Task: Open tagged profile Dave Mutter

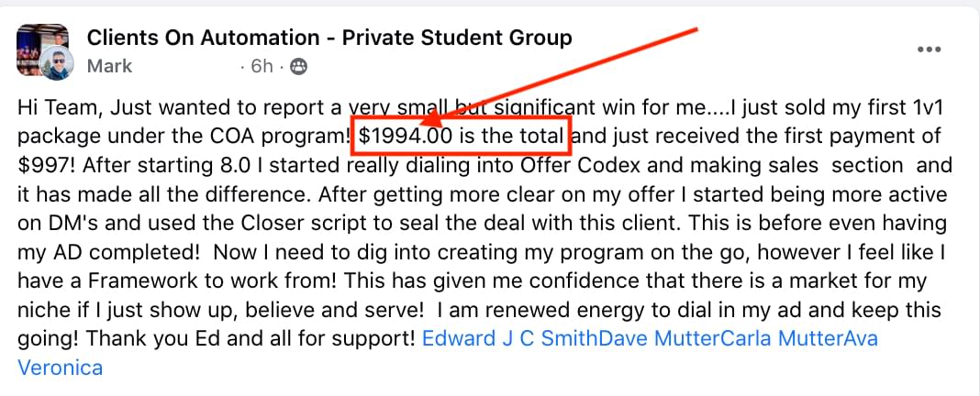Action: (704, 339)
